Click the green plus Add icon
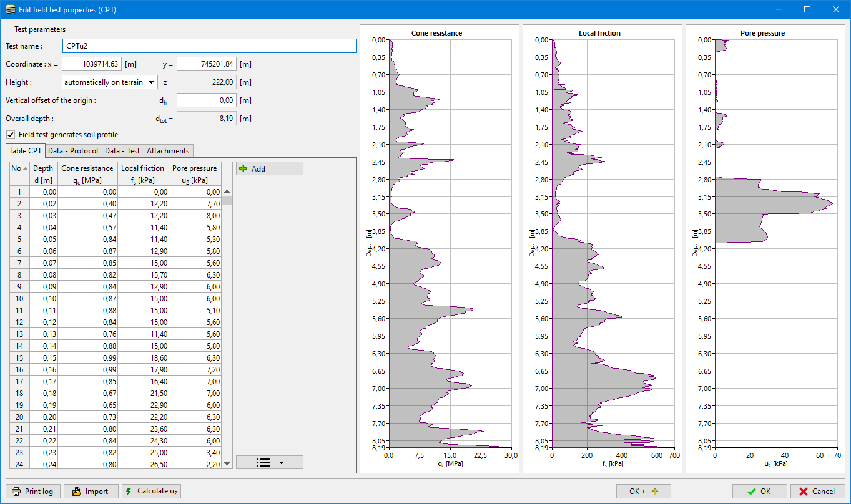 pos(243,168)
